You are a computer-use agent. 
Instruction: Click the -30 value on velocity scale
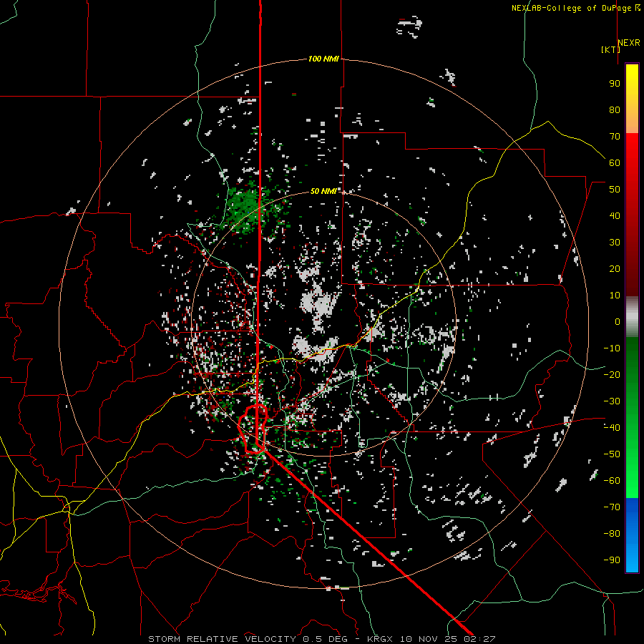tap(612, 401)
